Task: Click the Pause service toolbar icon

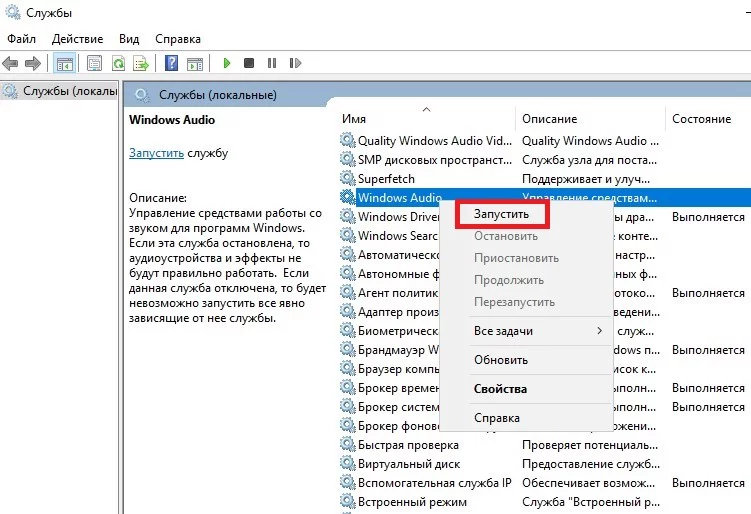Action: (272, 63)
